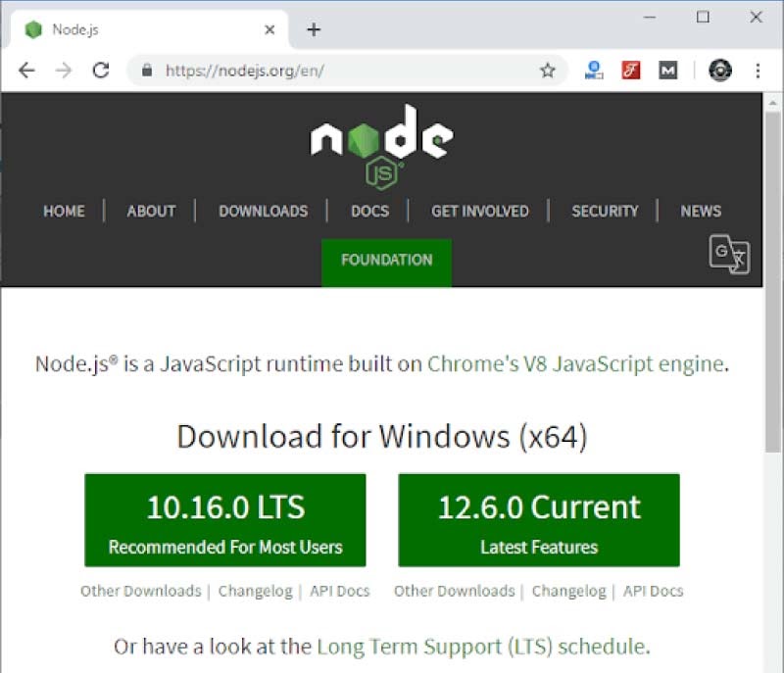Screen dimensions: 784x673
Task: Download the 10.16.0 LTS version
Action: (x=225, y=520)
